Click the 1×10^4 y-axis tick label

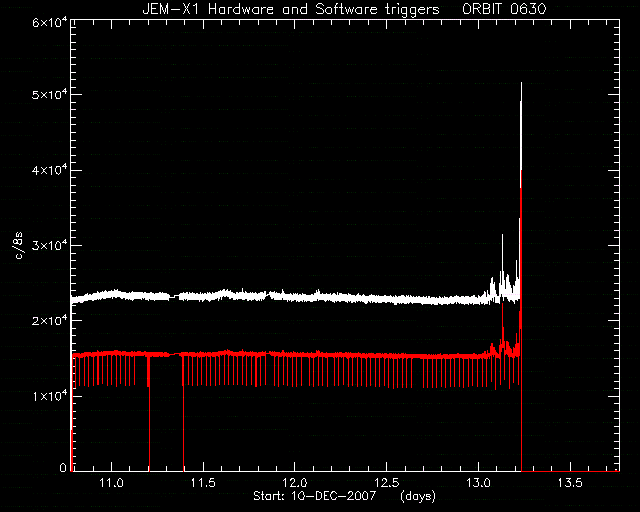point(49,396)
